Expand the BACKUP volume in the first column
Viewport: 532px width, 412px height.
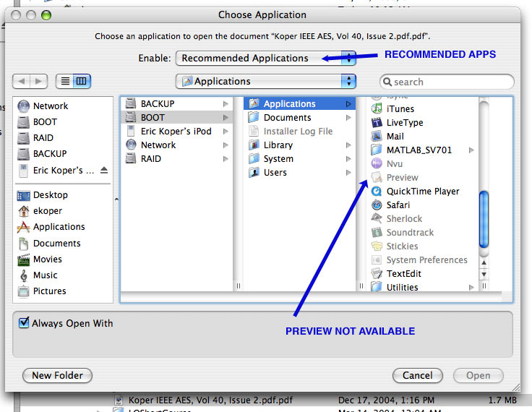(x=226, y=104)
